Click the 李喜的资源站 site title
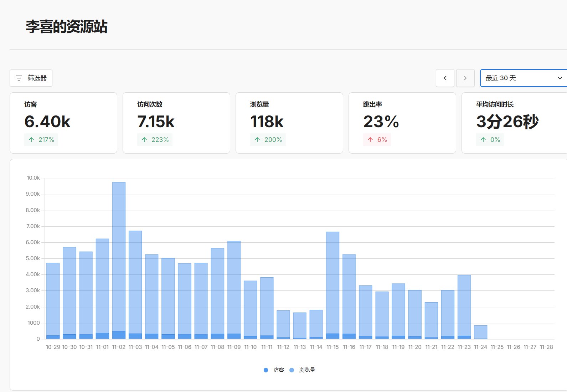The height and width of the screenshot is (392, 567). coord(67,27)
